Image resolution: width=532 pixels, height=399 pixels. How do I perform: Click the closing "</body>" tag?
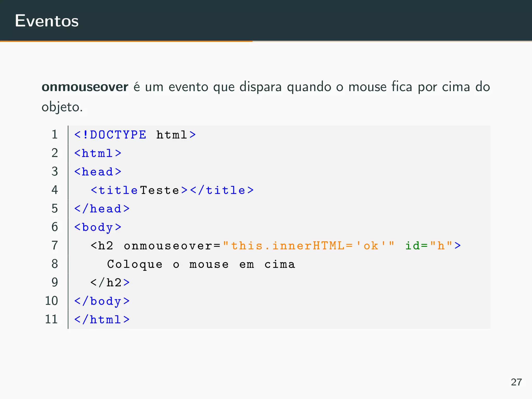coord(102,301)
